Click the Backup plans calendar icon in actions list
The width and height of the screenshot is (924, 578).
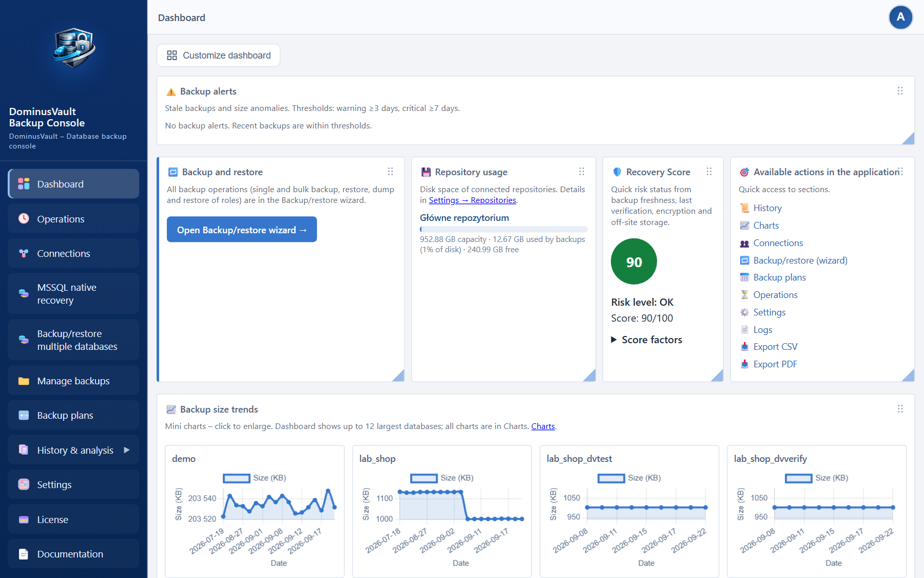[744, 277]
